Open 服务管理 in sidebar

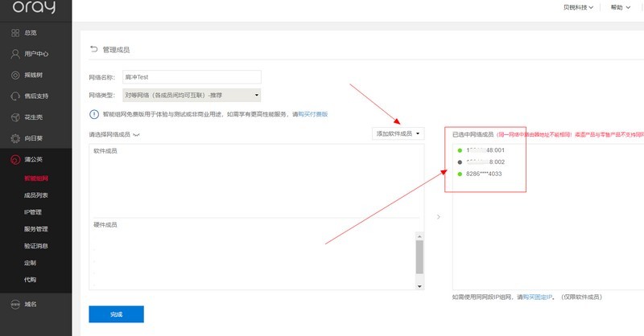(x=36, y=229)
